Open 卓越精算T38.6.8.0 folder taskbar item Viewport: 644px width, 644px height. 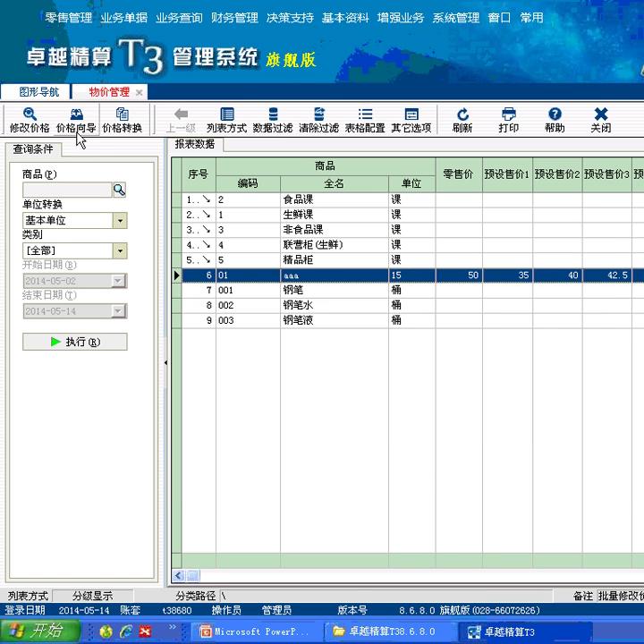coord(389,631)
